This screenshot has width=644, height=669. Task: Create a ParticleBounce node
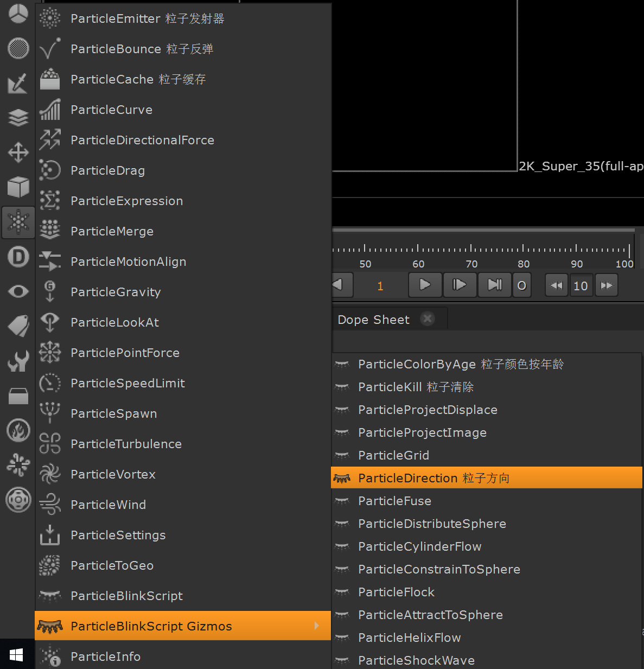[183, 49]
